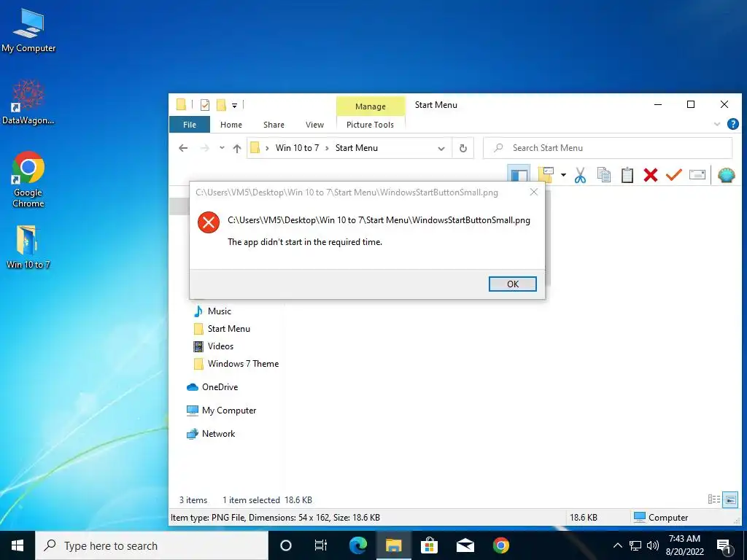Click Start Menu breadcrumb in address bar
747x560 pixels.
(x=356, y=148)
